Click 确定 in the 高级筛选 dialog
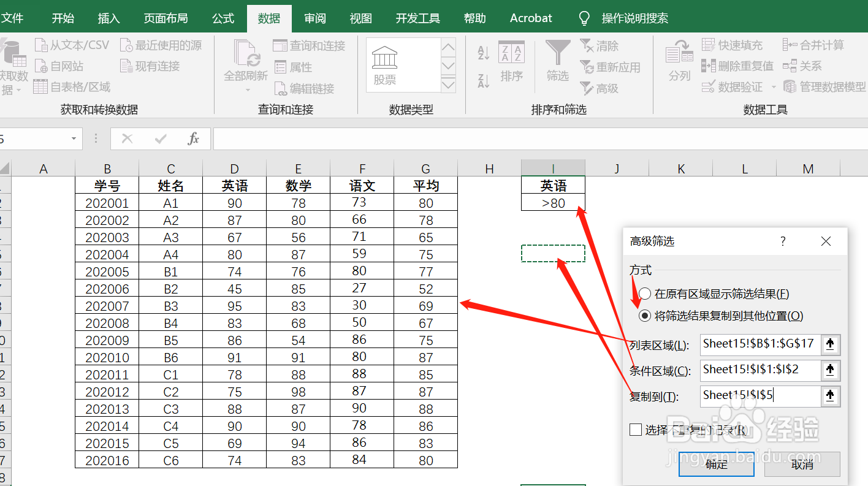The height and width of the screenshot is (486, 868). coord(717,465)
